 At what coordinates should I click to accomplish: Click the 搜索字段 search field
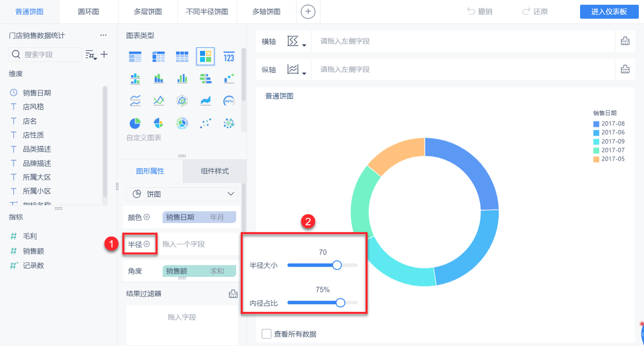pos(45,54)
